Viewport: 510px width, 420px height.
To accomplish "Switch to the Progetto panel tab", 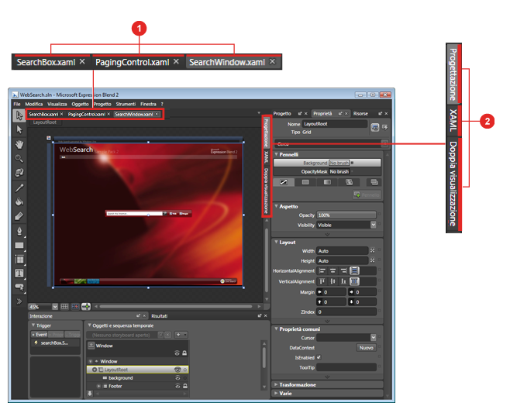I will pyautogui.click(x=282, y=113).
